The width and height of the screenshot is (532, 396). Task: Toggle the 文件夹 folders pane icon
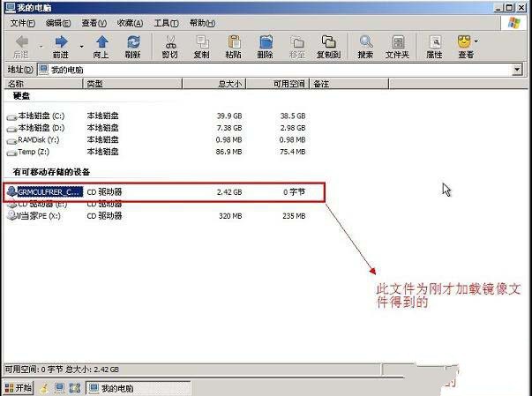coord(397,41)
